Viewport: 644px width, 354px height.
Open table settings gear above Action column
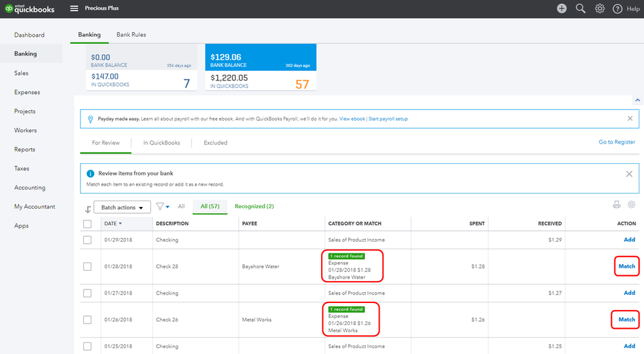point(632,204)
